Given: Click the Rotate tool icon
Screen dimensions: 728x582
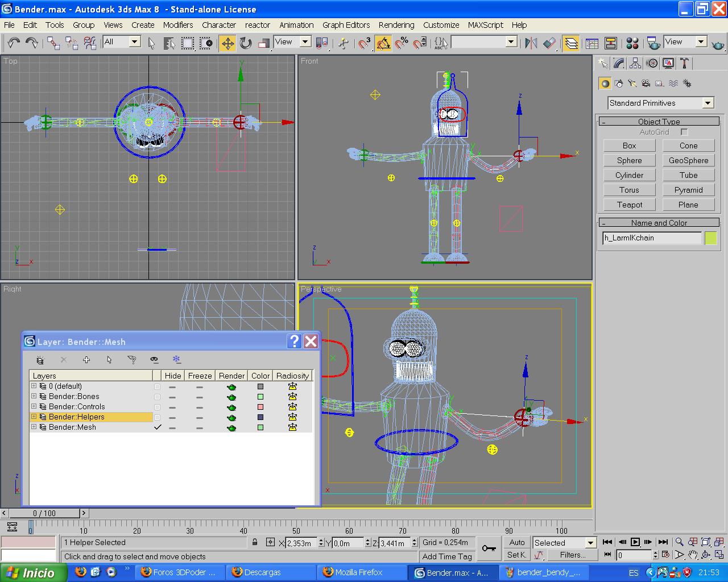Looking at the screenshot, I should [x=246, y=43].
